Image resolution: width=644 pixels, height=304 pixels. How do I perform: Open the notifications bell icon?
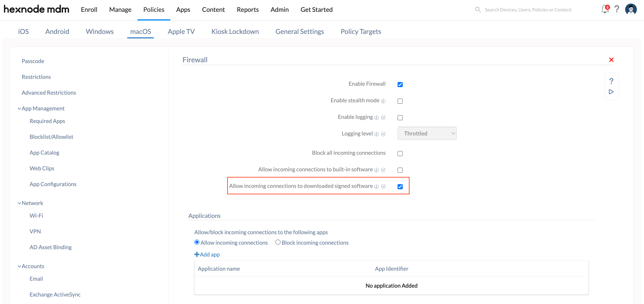[x=605, y=9]
